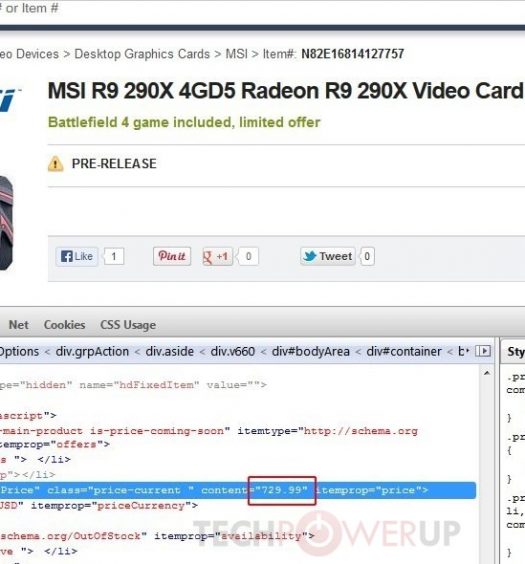525x564 pixels.
Task: Click the itemprop offers line
Action: pos(55,445)
